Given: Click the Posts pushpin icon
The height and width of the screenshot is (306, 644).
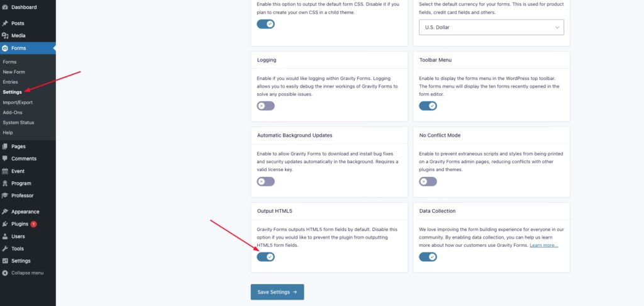Looking at the screenshot, I should [x=5, y=23].
